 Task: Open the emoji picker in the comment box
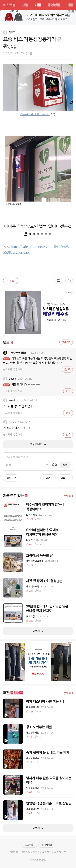pyautogui.click(x=54, y=465)
